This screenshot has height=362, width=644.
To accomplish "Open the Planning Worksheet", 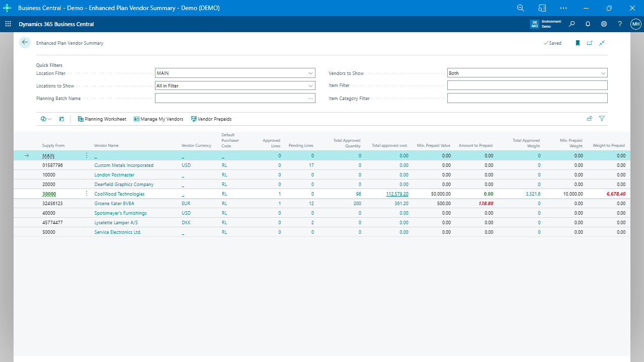I will point(102,119).
